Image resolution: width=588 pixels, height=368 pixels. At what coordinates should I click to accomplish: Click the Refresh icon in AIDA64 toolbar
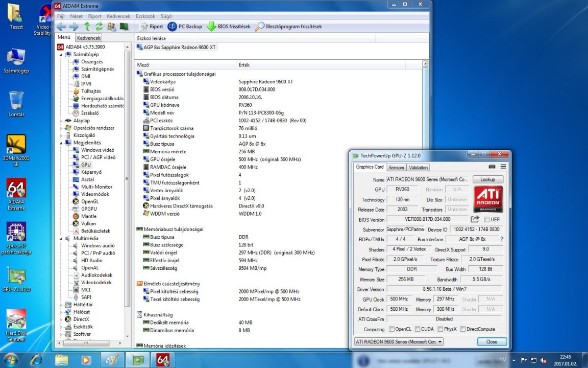coord(99,26)
